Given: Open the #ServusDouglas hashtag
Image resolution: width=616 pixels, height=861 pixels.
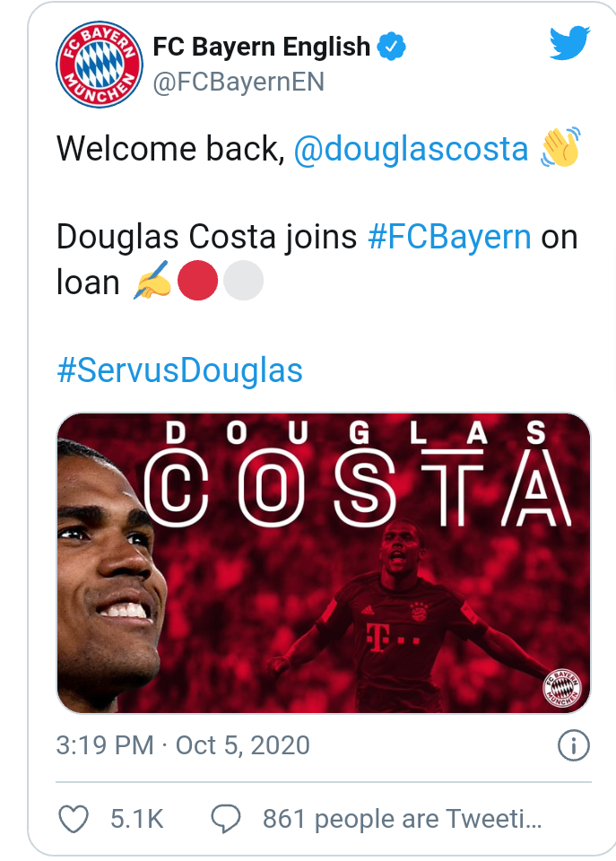Looking at the screenshot, I should pos(179,370).
